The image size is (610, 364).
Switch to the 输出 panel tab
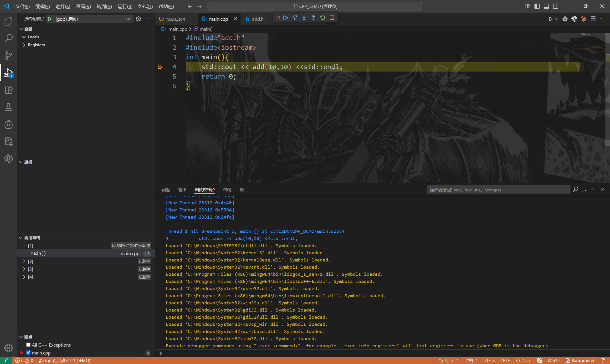(x=182, y=190)
